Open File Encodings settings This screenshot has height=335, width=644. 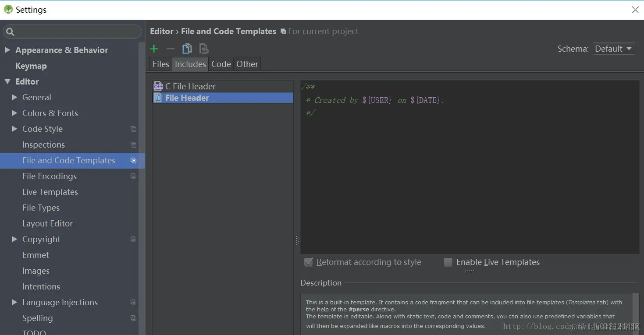tap(50, 176)
